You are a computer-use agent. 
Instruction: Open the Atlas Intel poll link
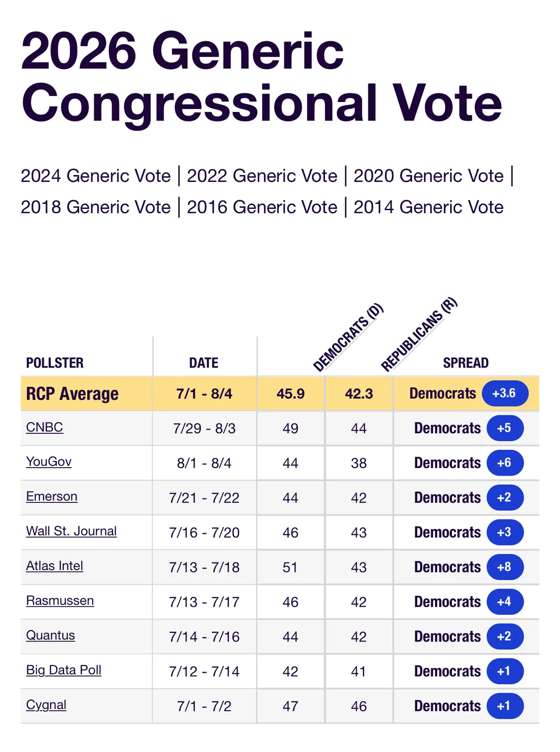click(x=54, y=566)
